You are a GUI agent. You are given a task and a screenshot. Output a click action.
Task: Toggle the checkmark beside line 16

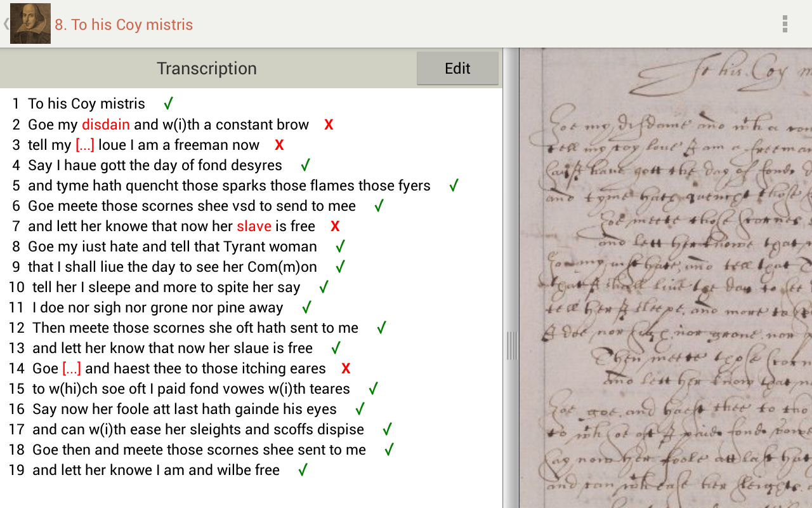(358, 408)
